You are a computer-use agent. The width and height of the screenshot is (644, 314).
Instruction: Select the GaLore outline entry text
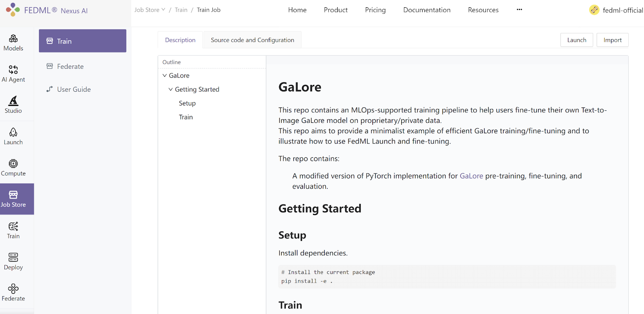point(179,75)
